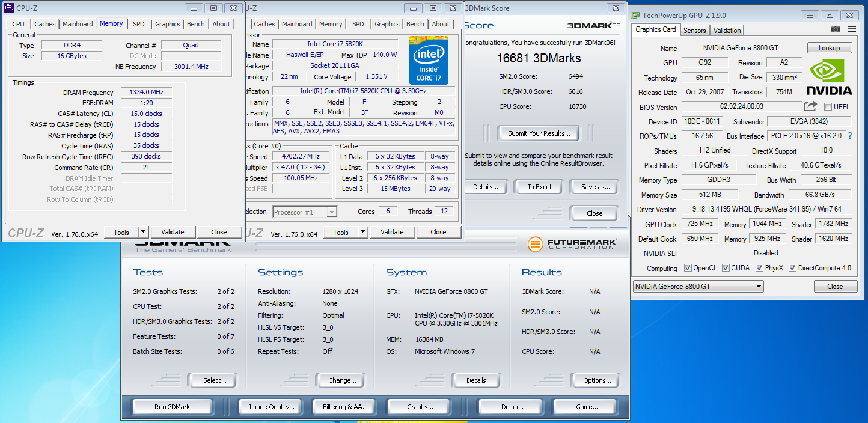Image resolution: width=868 pixels, height=423 pixels.
Task: Open Graphics tab in second CPU-Z window
Action: [x=387, y=24]
